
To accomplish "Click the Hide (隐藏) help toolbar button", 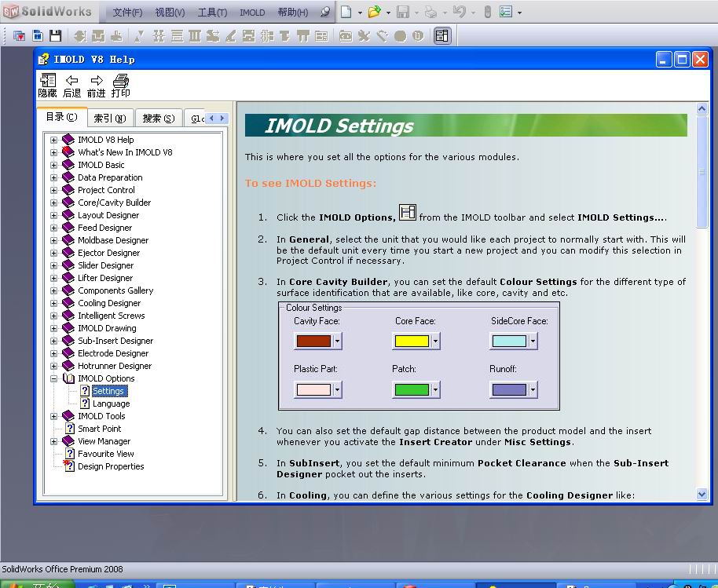I will [47, 86].
